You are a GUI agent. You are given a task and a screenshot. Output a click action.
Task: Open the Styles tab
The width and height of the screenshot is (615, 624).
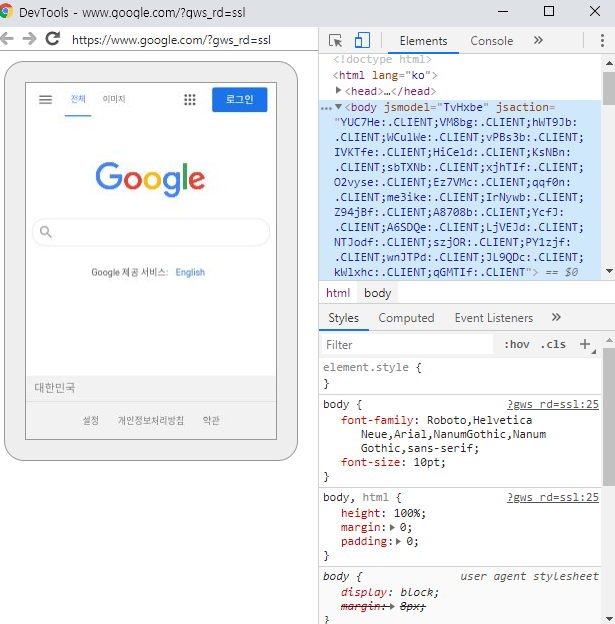pyautogui.click(x=344, y=318)
